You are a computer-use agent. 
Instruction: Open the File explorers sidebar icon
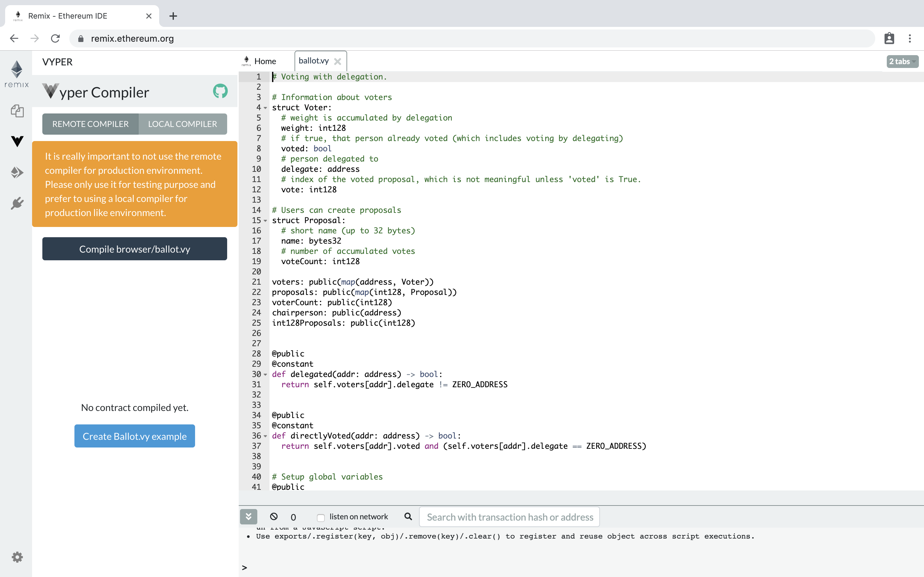pos(17,111)
